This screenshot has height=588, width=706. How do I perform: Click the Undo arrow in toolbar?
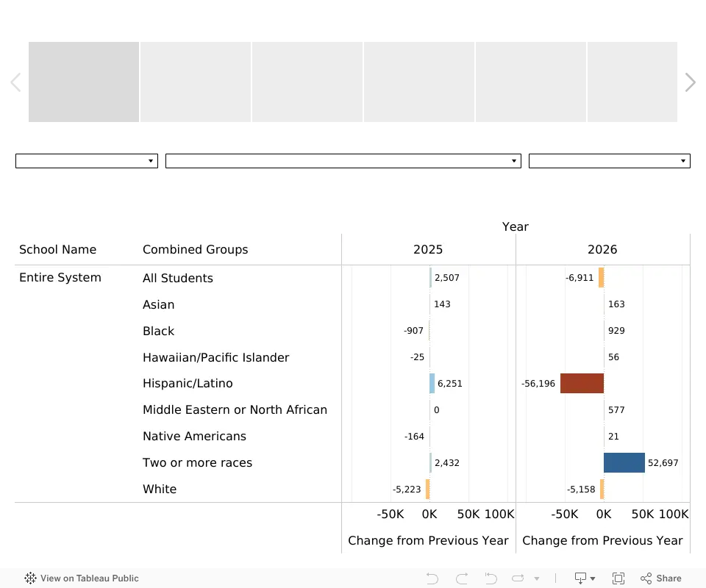coord(432,578)
